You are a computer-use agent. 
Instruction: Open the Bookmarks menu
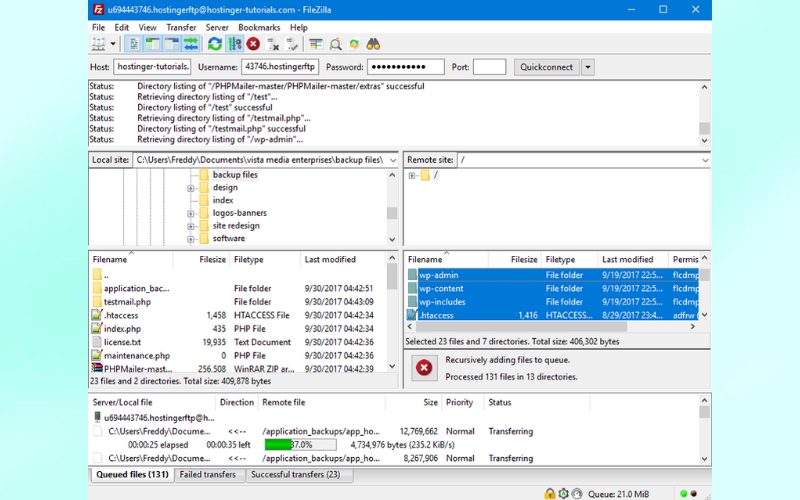pos(259,28)
